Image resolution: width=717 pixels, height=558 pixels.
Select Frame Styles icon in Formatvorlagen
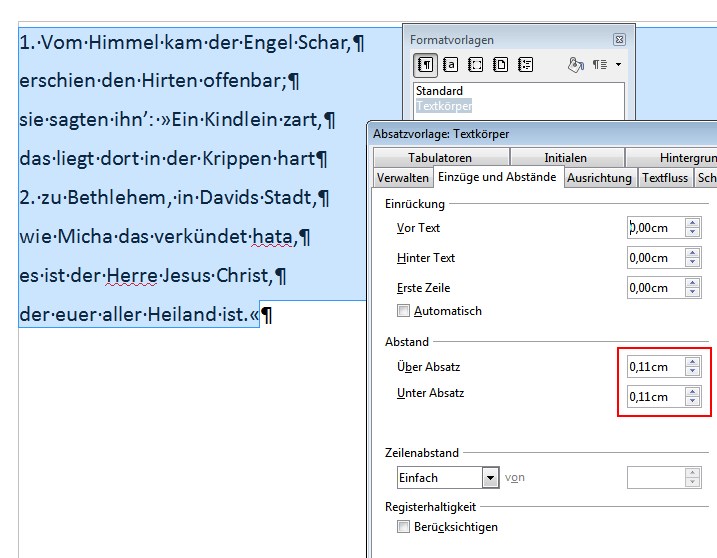pyautogui.click(x=475, y=64)
